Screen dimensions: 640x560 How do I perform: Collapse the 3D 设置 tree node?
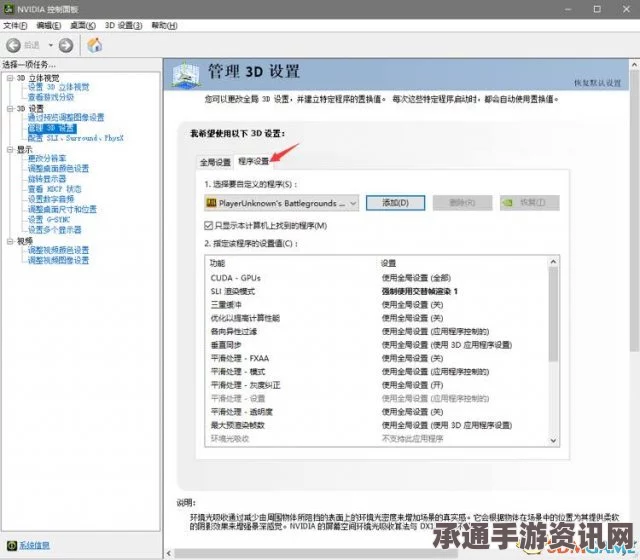pyautogui.click(x=10, y=109)
